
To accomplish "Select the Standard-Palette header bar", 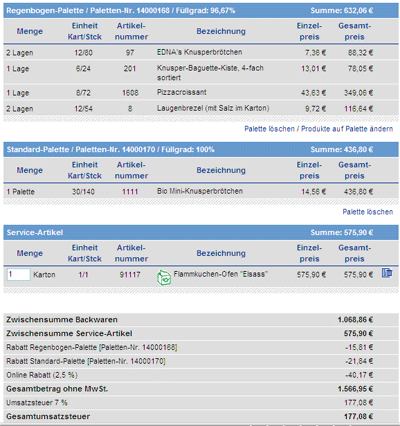I will [201, 149].
